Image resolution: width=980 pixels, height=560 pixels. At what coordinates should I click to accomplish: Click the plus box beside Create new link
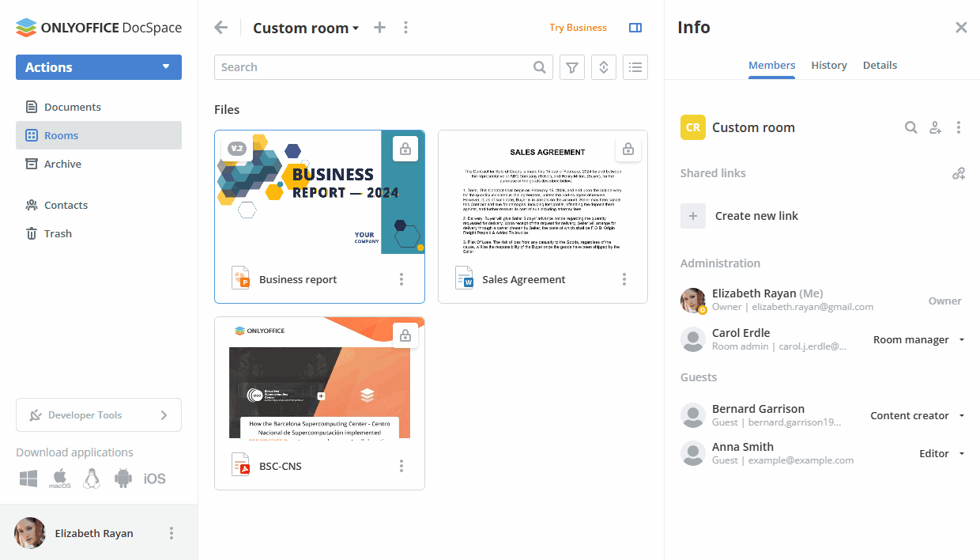click(x=693, y=216)
